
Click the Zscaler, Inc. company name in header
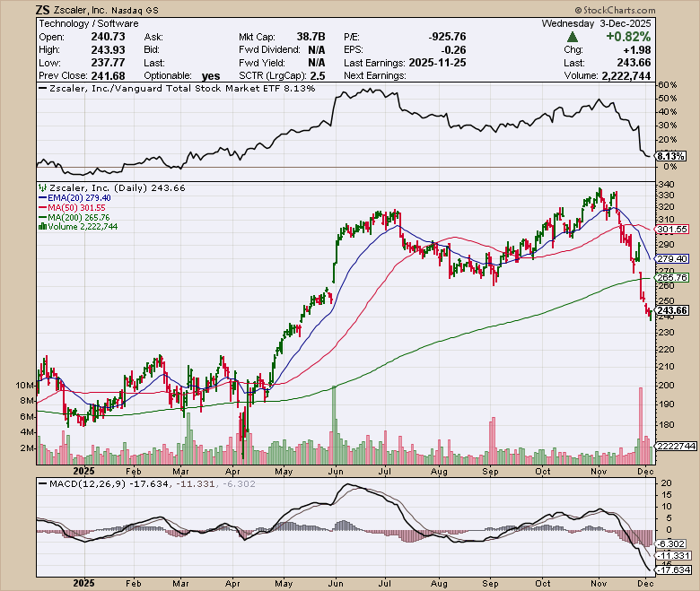coord(81,10)
